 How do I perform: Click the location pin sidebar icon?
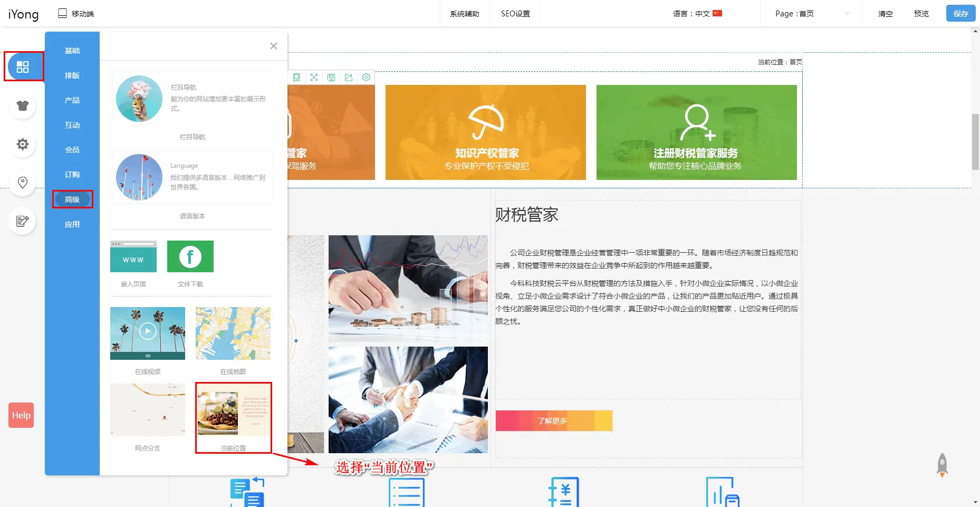(x=23, y=183)
